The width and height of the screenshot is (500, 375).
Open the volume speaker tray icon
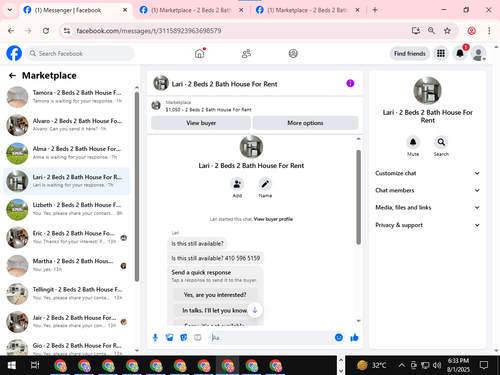(437, 365)
